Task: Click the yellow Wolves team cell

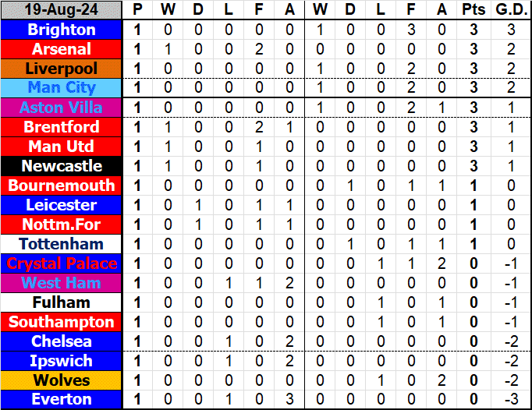Action: [62, 380]
